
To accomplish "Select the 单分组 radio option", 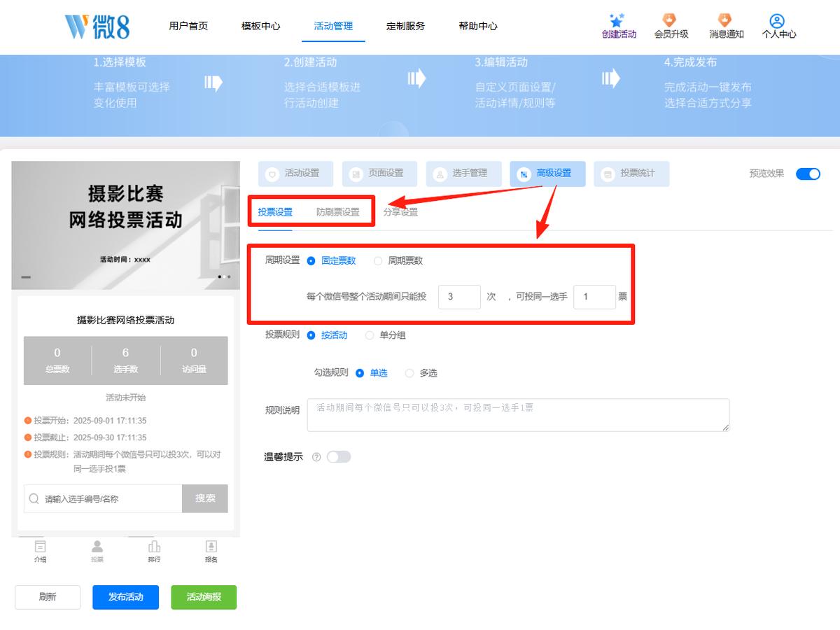I will 370,335.
